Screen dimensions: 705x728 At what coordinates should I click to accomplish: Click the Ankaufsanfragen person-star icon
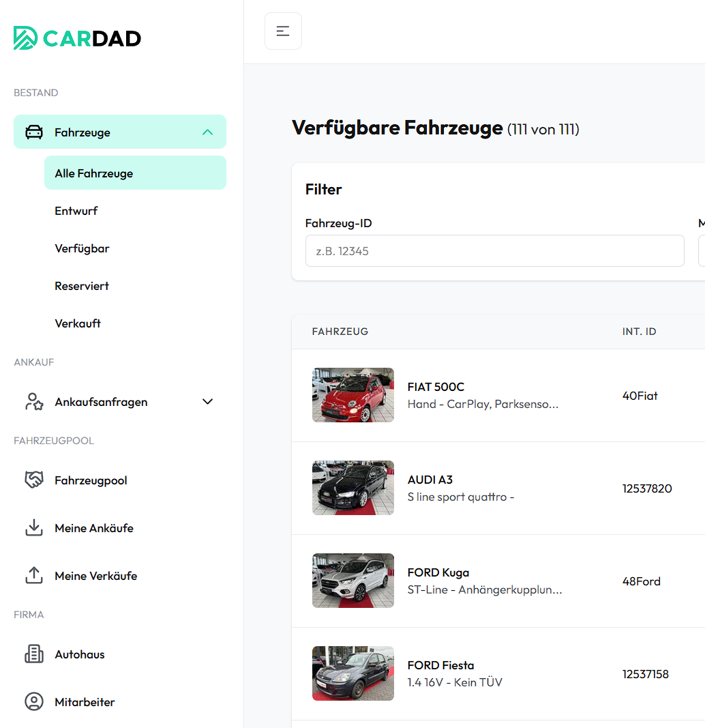click(34, 402)
